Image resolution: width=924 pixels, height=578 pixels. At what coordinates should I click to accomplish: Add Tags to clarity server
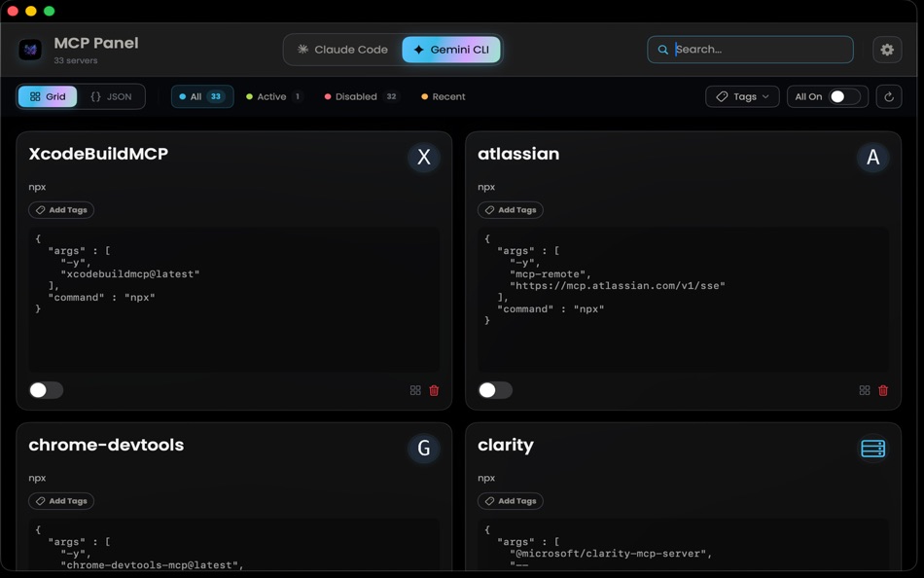click(511, 501)
